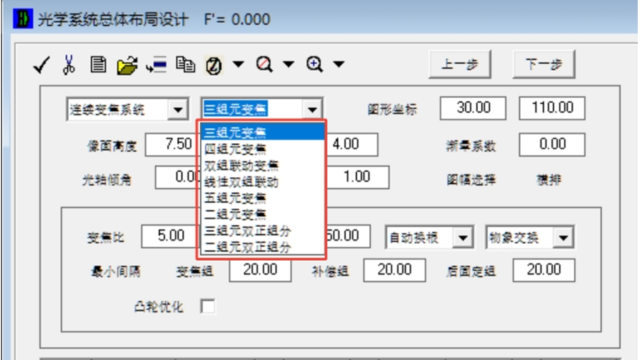Click the 光轴倾角 label
Screen dimensions: 640x360
(x=107, y=180)
